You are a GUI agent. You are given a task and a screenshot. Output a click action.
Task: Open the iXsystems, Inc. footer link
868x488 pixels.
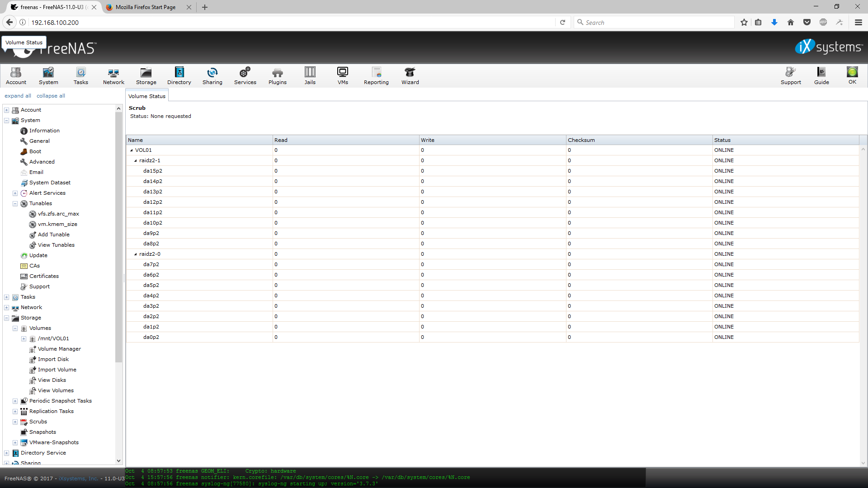(x=78, y=479)
